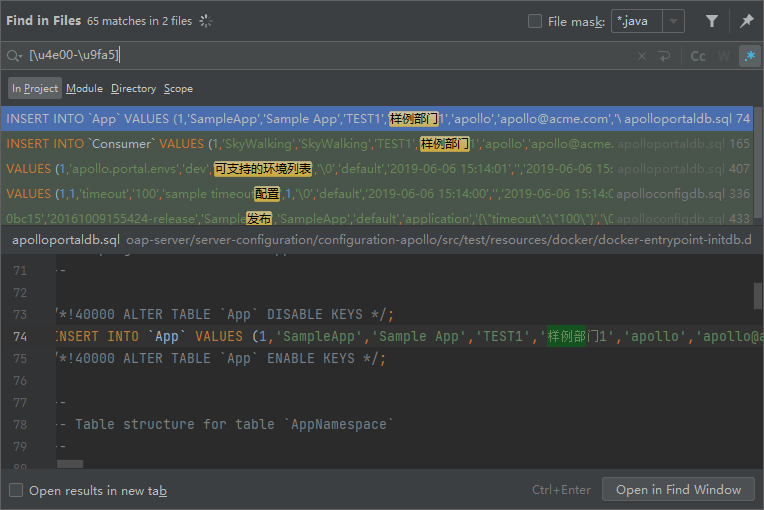
Task: Click line number 74 in gutter
Action: point(20,336)
